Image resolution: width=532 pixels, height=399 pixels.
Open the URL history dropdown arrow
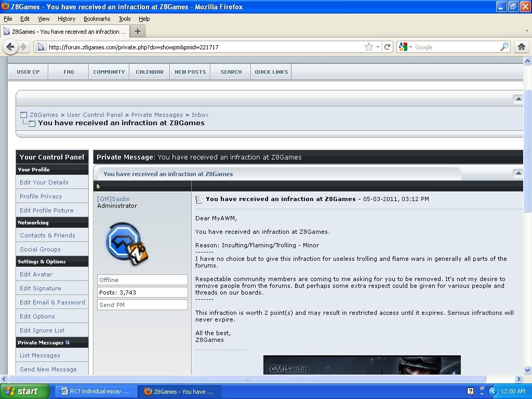click(378, 47)
